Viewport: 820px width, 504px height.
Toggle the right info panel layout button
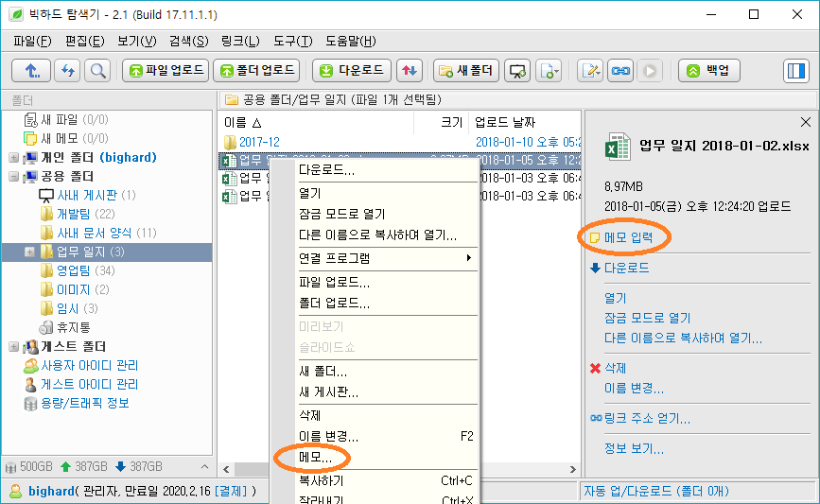[794, 71]
